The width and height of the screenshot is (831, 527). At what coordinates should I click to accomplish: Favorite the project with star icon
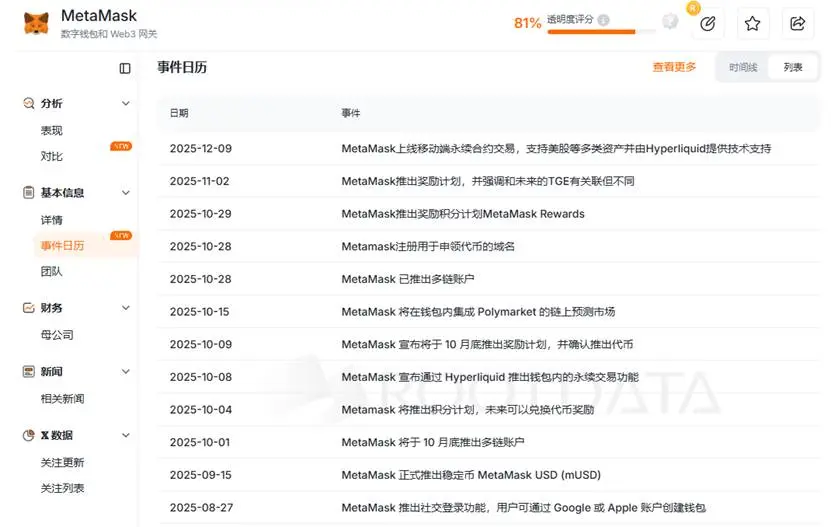pos(753,24)
